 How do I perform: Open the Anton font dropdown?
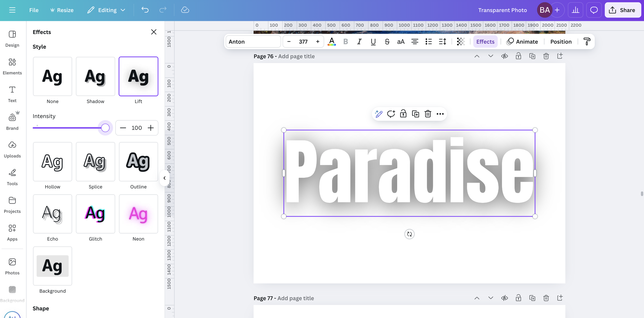253,41
